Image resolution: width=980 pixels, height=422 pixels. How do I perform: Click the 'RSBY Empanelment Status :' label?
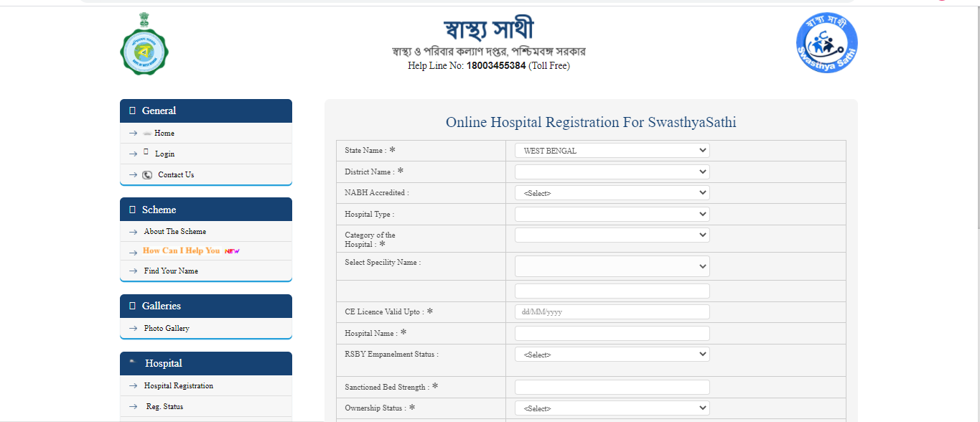(391, 354)
